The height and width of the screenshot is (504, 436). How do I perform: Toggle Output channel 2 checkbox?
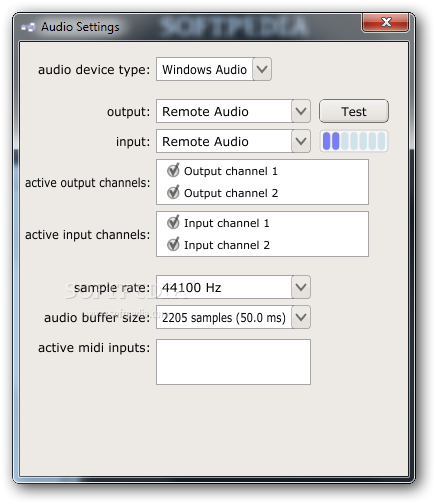tap(173, 193)
